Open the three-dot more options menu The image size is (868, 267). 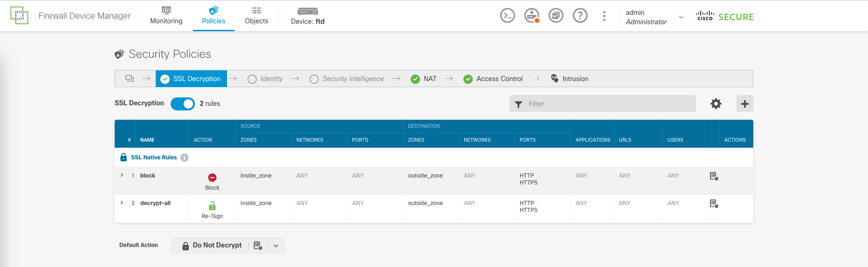pos(604,16)
